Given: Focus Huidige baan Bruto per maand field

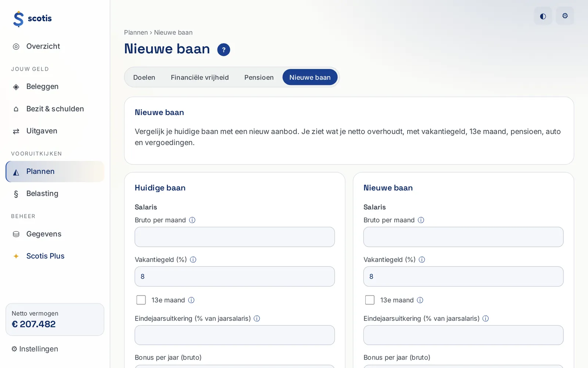Looking at the screenshot, I should coord(234,237).
